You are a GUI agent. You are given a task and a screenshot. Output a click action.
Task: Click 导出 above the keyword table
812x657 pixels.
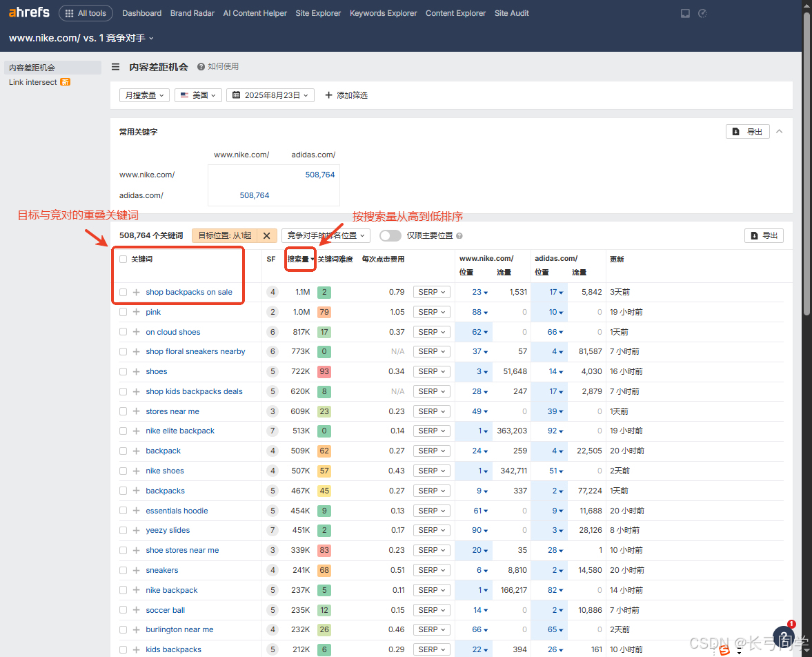coord(764,236)
